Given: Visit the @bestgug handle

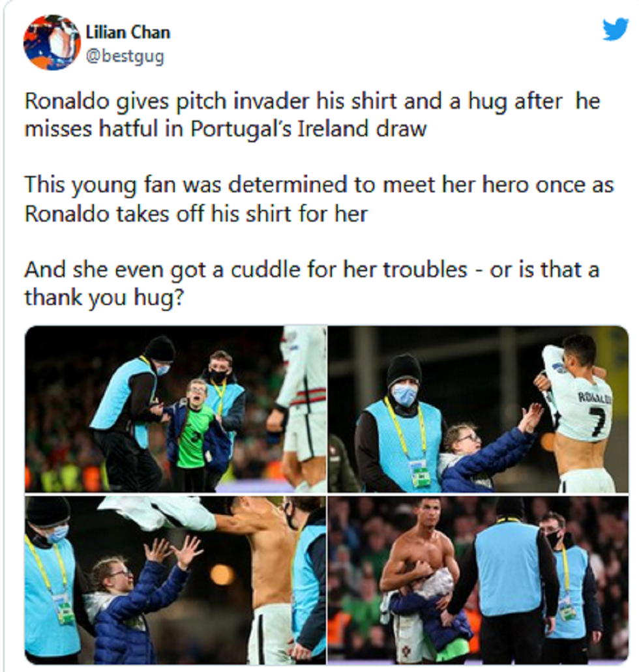Looking at the screenshot, I should coord(125,56).
